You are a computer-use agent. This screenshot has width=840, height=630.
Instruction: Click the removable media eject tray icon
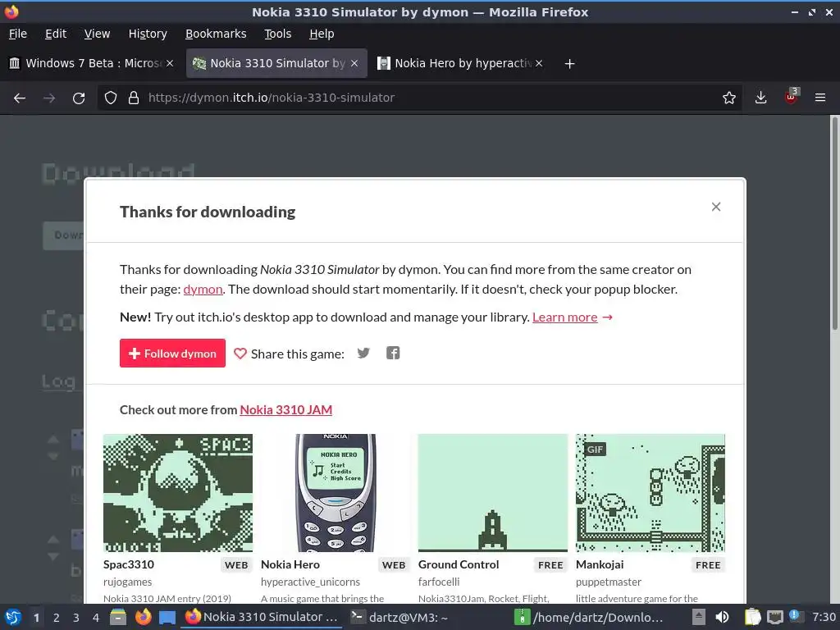tap(698, 617)
